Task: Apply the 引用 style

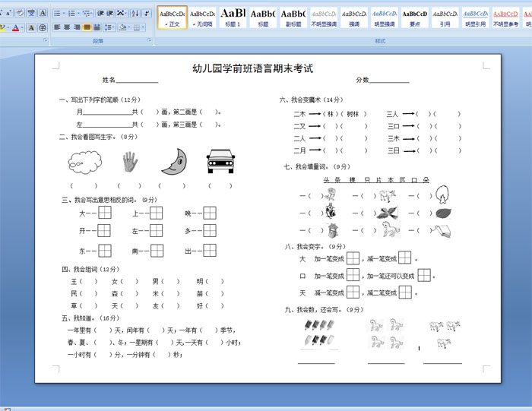Action: (x=445, y=17)
